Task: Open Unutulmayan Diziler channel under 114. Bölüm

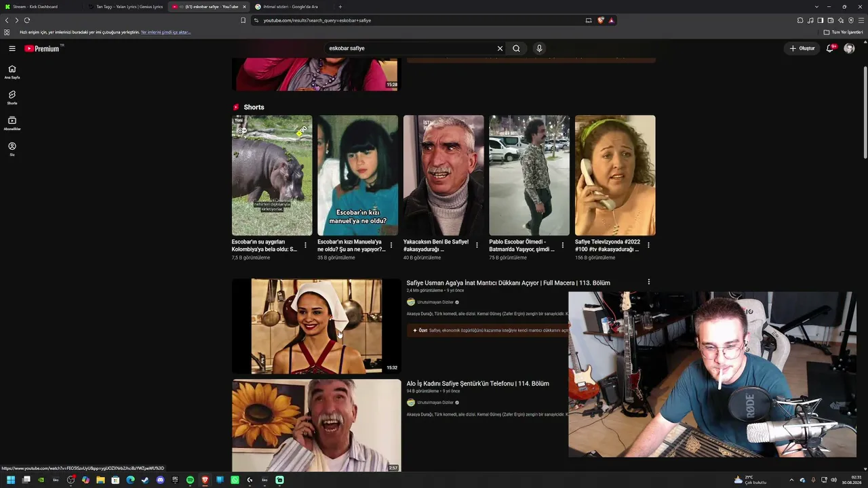Action: (435, 403)
